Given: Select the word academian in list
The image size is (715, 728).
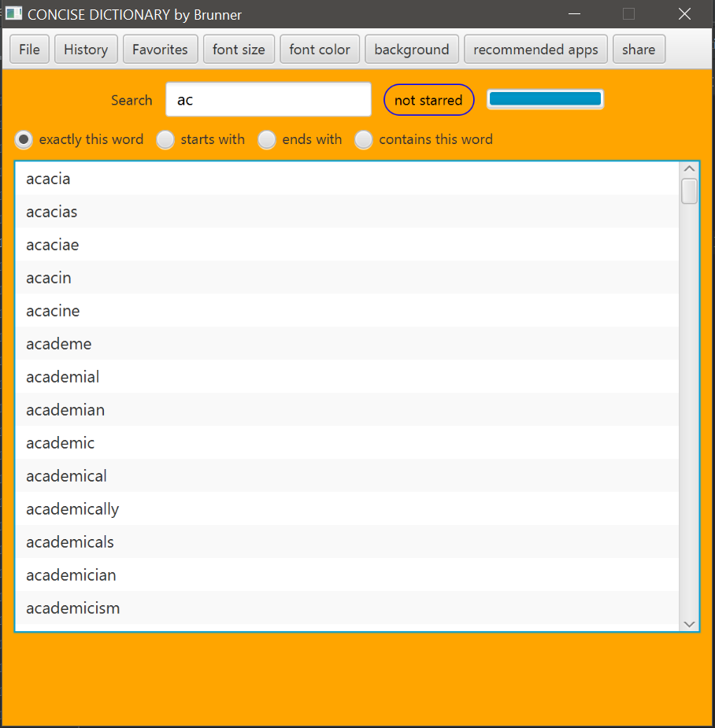Looking at the screenshot, I should click(x=347, y=409).
